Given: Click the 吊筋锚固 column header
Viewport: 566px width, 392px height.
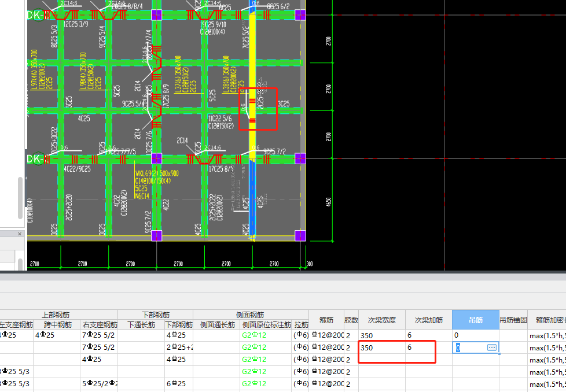Looking at the screenshot, I should pyautogui.click(x=513, y=320).
